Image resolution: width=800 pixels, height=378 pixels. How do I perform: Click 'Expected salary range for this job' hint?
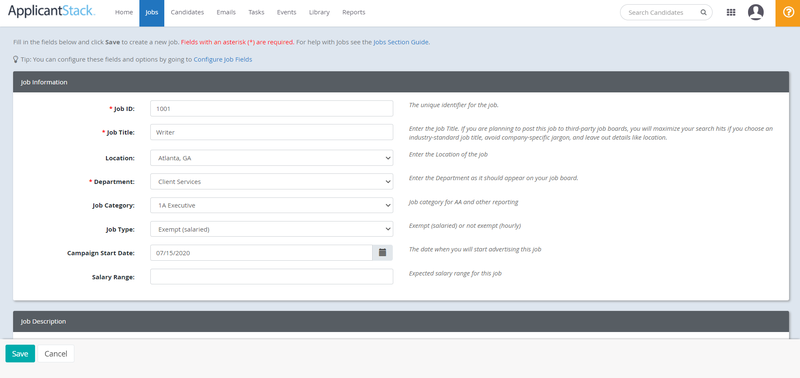(x=456, y=273)
